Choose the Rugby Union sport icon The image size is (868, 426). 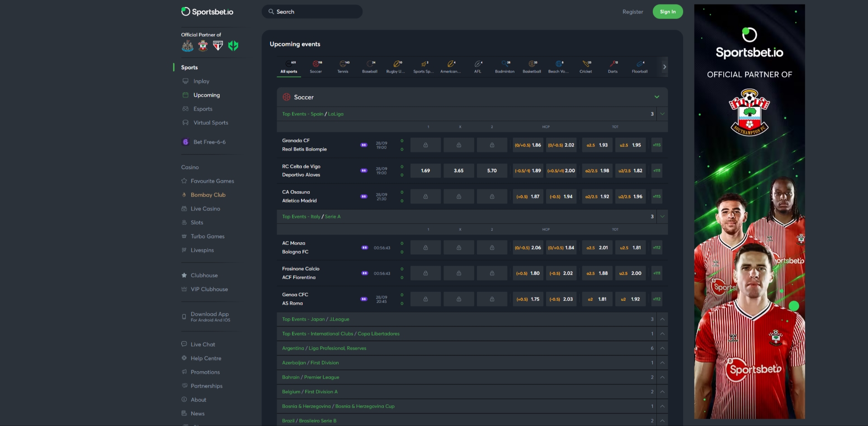point(396,66)
